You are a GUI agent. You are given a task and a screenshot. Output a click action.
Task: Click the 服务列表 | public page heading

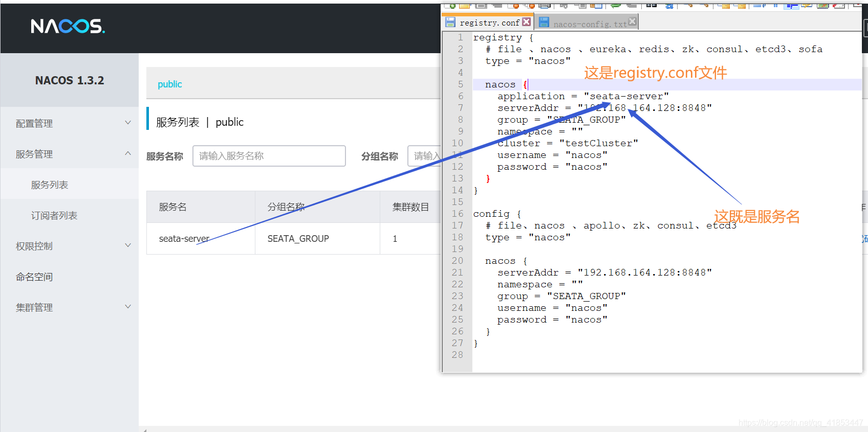pyautogui.click(x=200, y=122)
